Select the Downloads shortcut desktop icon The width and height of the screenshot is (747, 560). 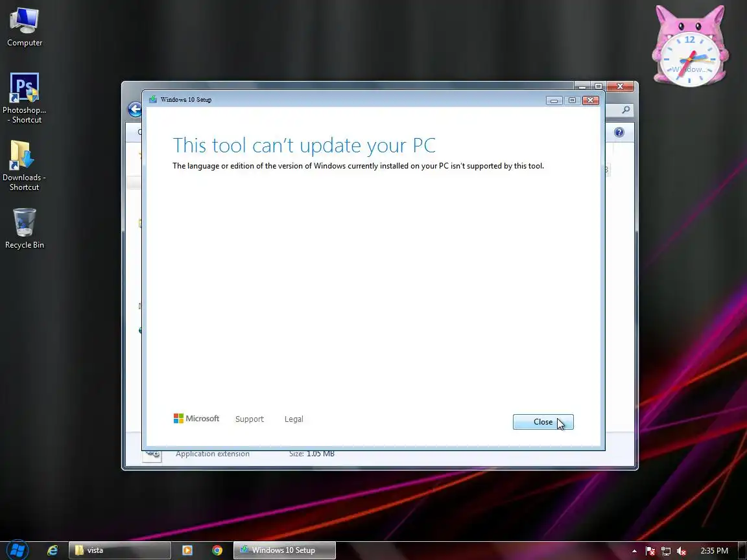click(24, 165)
